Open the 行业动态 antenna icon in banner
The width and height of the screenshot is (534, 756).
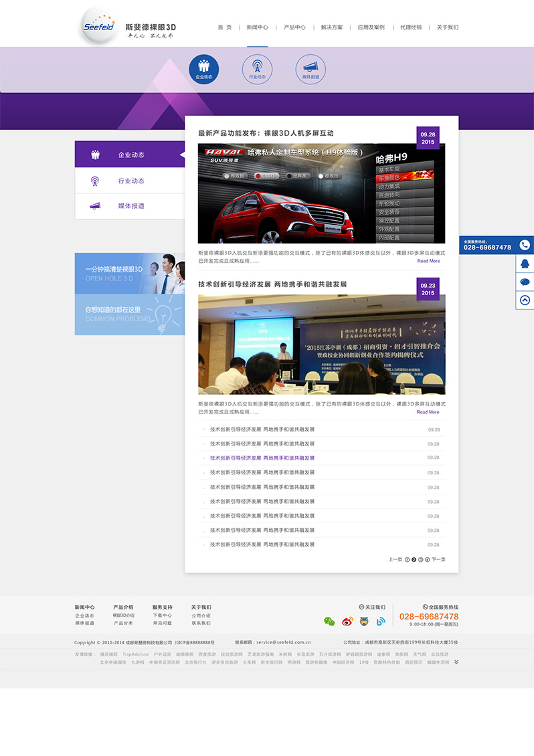point(257,69)
